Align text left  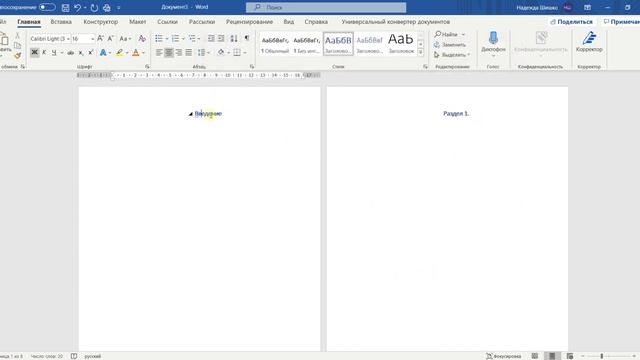(159, 53)
